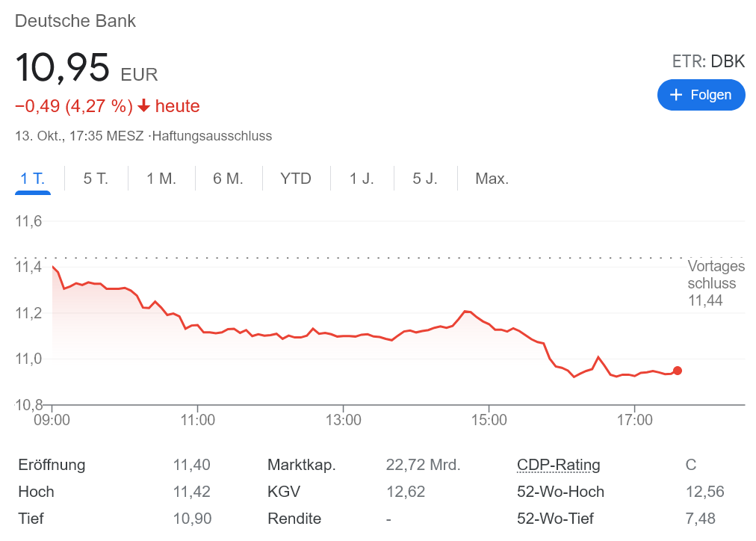Show the 1 M. chart range
756x541 pixels.
click(x=161, y=179)
